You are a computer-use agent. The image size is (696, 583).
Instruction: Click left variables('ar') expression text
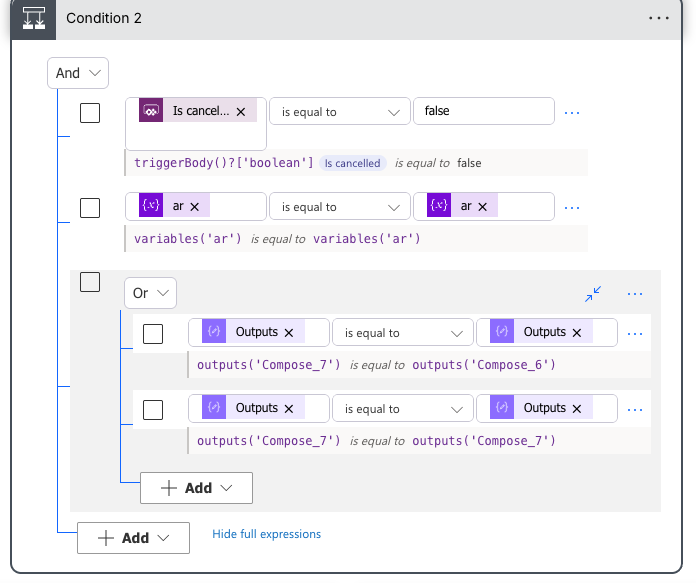[x=188, y=239]
